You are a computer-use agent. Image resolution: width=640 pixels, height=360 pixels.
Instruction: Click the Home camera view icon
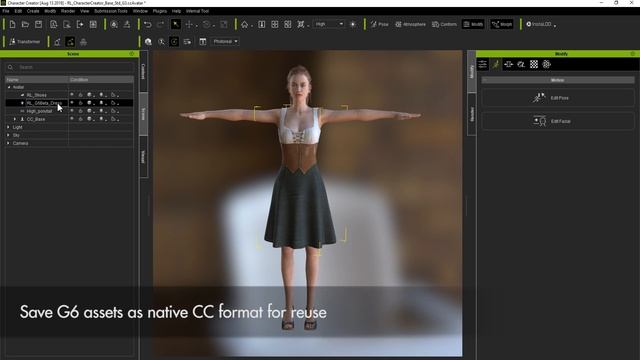(x=244, y=24)
